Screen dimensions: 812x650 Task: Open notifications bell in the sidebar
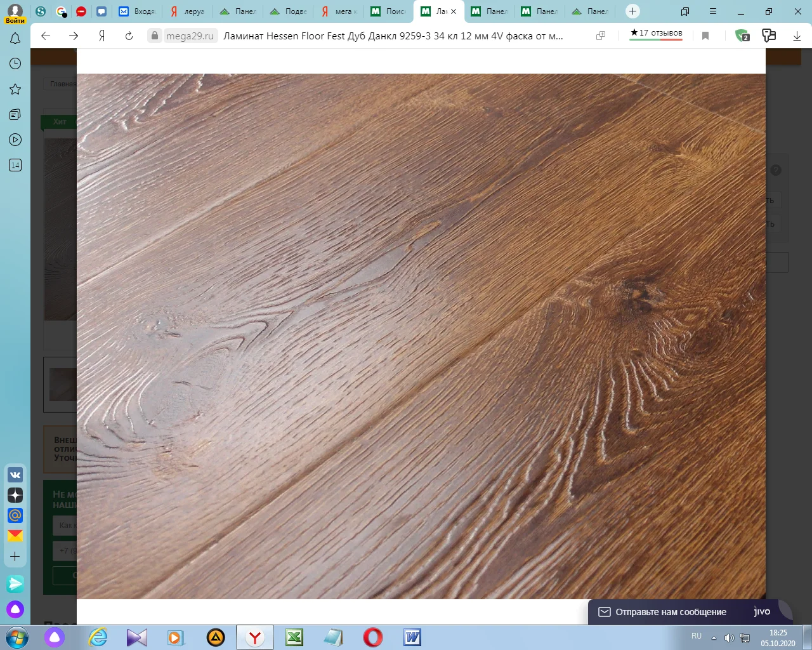pos(15,39)
